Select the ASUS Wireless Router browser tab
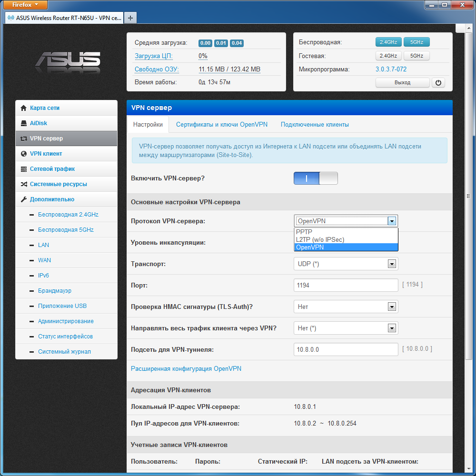The width and height of the screenshot is (476, 476). (64, 18)
